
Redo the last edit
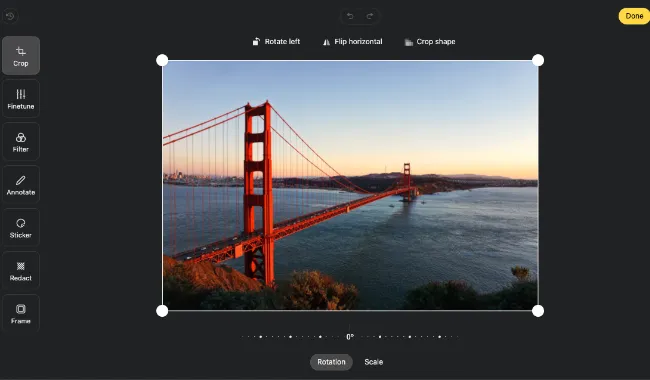pyautogui.click(x=370, y=16)
